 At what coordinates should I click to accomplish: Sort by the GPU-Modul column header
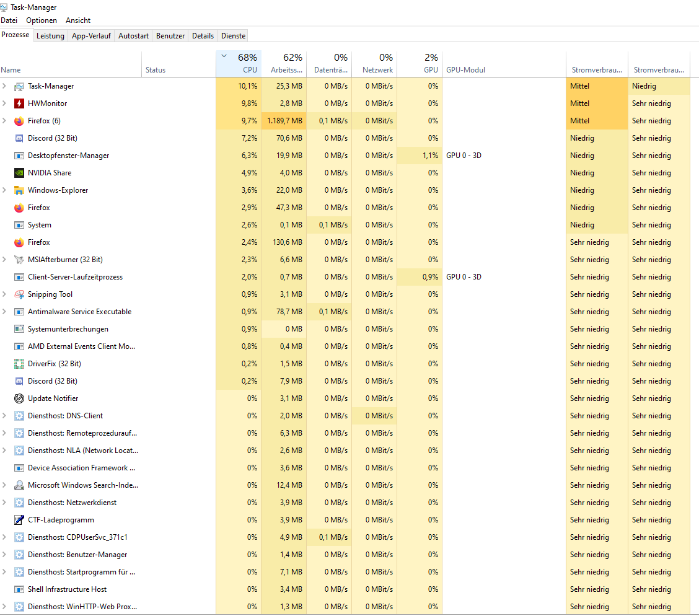[504, 64]
